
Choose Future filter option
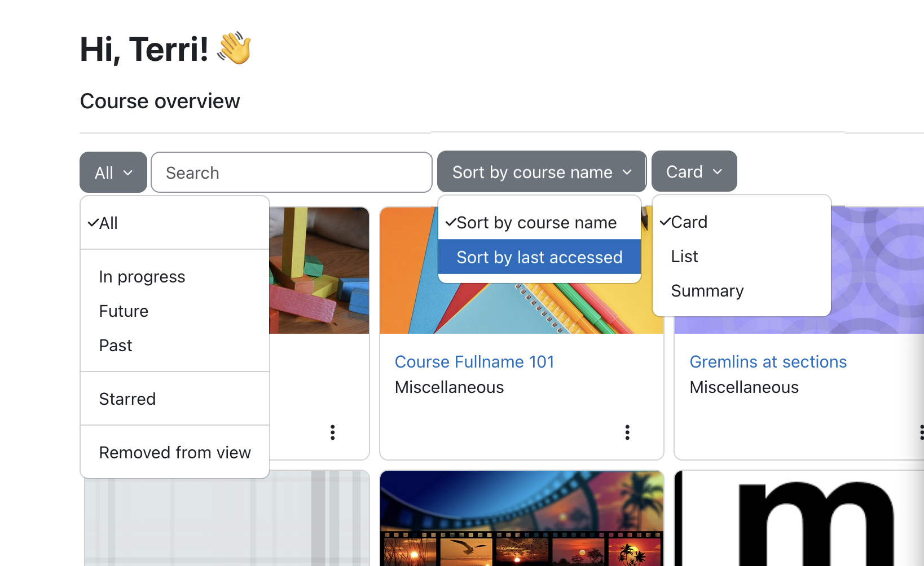[175, 311]
